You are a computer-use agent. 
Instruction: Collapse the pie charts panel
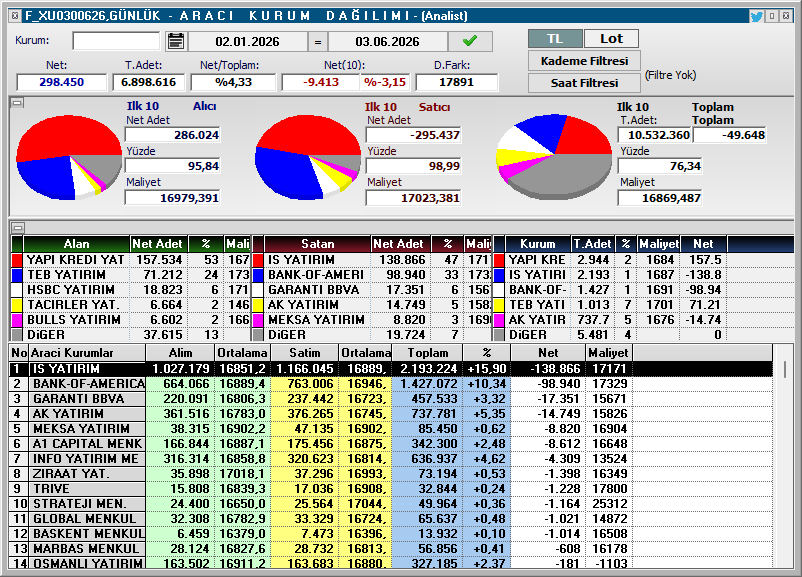(17, 103)
